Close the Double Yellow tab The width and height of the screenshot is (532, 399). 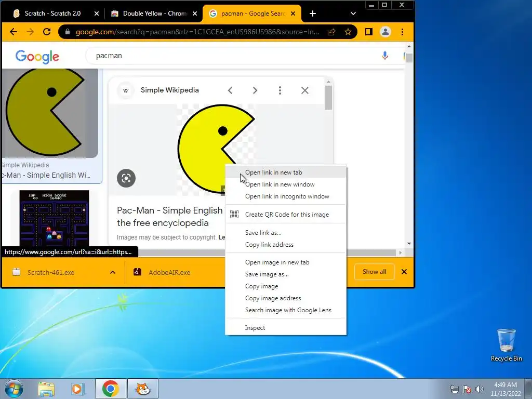[x=195, y=14]
